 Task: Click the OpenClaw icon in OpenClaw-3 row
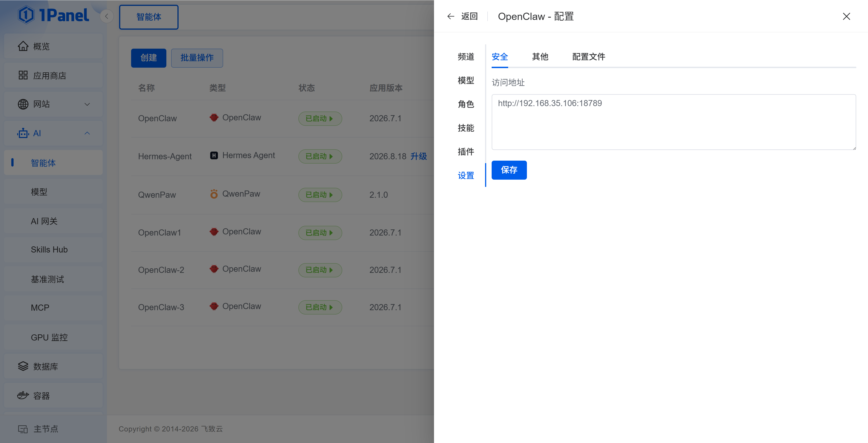coord(214,306)
